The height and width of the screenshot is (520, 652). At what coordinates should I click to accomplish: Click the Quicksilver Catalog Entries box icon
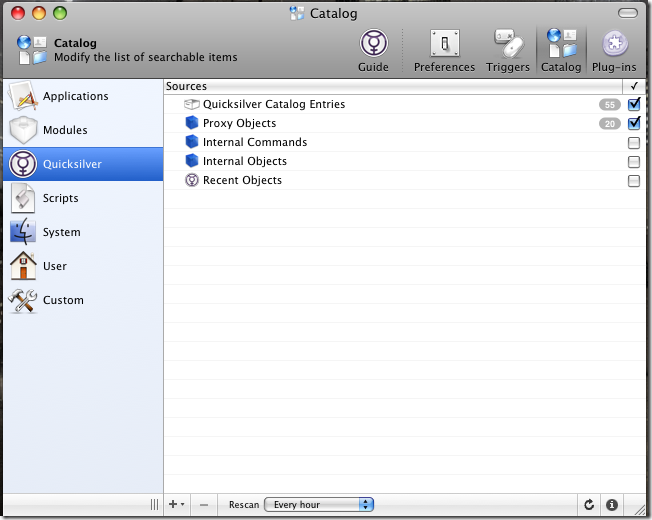[x=192, y=104]
